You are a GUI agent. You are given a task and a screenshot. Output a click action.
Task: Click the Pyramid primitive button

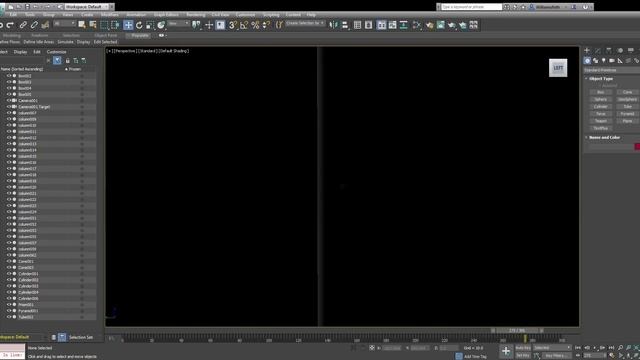click(x=627, y=114)
